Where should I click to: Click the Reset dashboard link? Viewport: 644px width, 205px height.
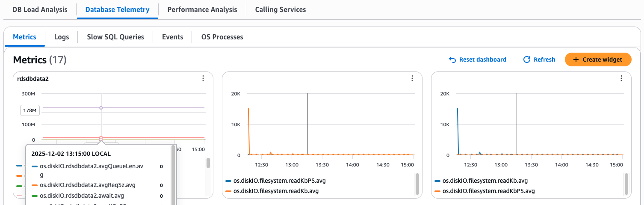click(x=482, y=60)
